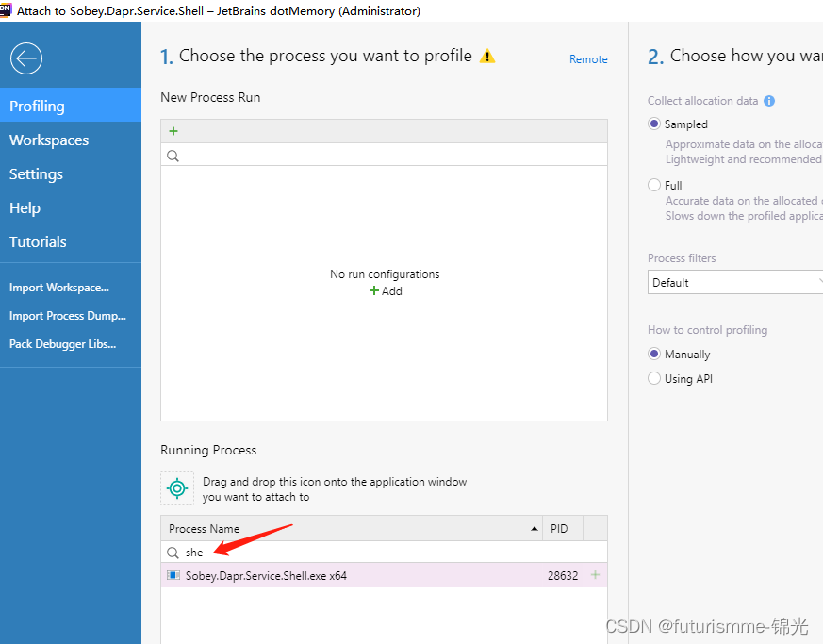Focus the process search field containing 'she'

385,553
